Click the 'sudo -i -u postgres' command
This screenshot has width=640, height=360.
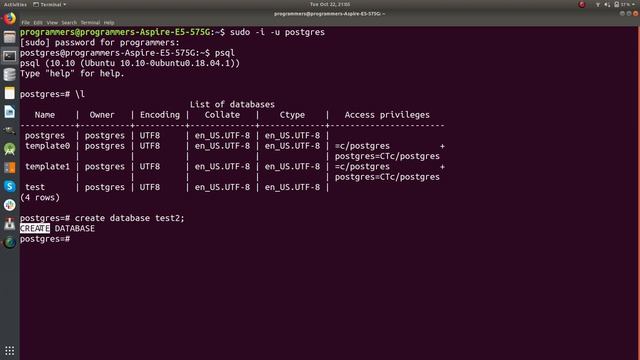point(278,32)
